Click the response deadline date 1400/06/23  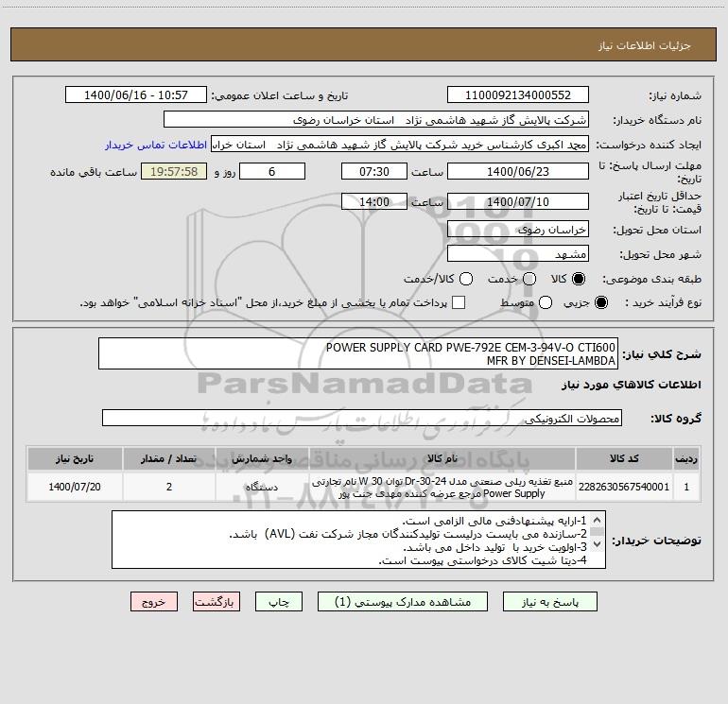[x=518, y=171]
